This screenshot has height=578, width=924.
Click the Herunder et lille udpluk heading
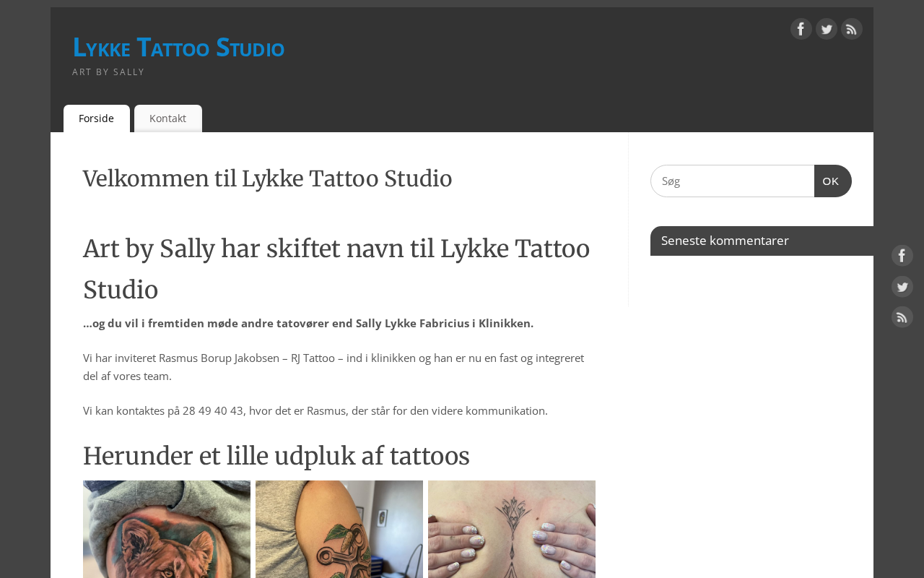point(276,456)
